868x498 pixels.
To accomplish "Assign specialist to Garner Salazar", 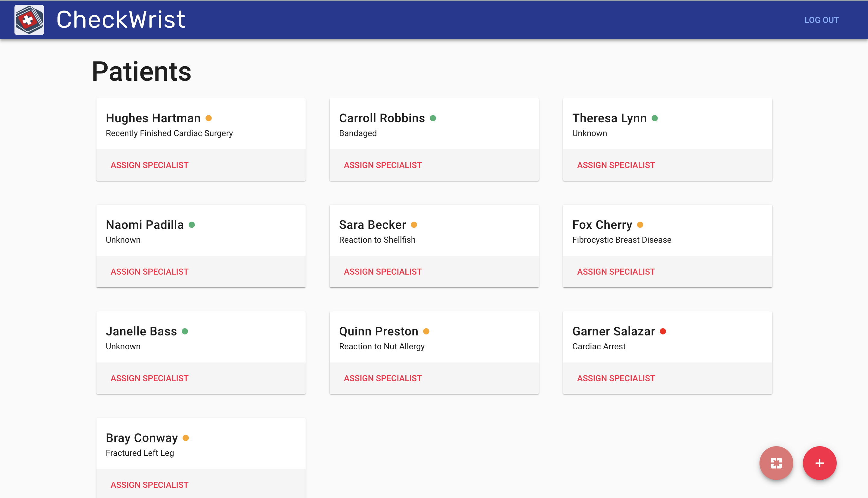I will [x=616, y=378].
